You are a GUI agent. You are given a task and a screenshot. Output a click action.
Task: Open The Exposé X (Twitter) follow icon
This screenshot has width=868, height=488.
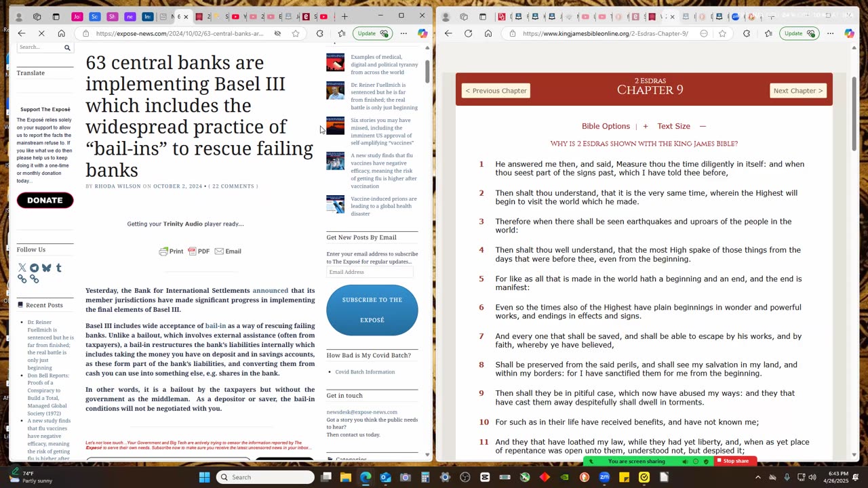pyautogui.click(x=22, y=268)
